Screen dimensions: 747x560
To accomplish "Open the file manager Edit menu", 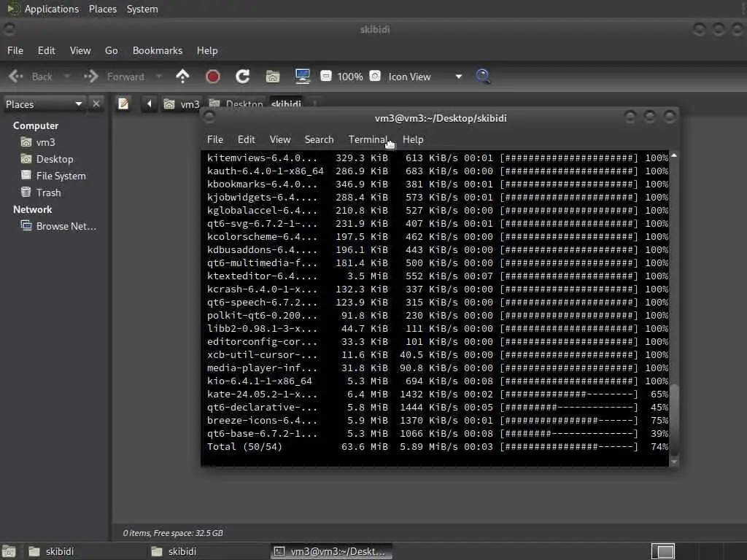I will pos(46,50).
